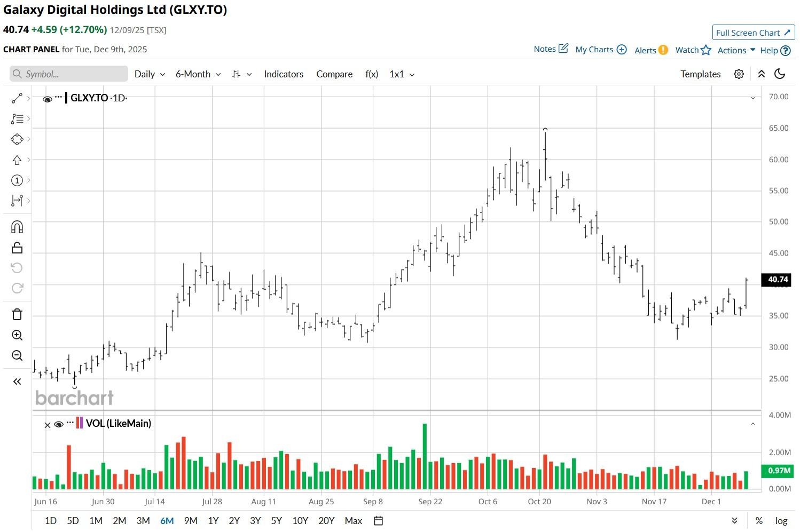Viewport: 800px width, 532px height.
Task: Select the 3Y time range
Action: 255,521
